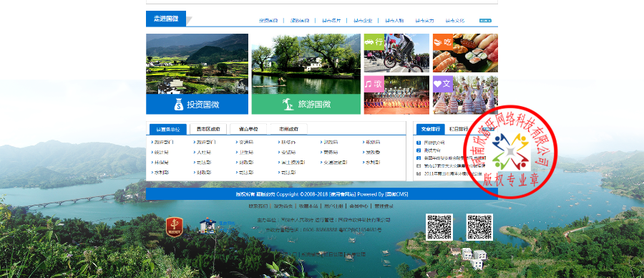644x278 pixels.
Task: Click the left QR code image
Action: (439, 227)
